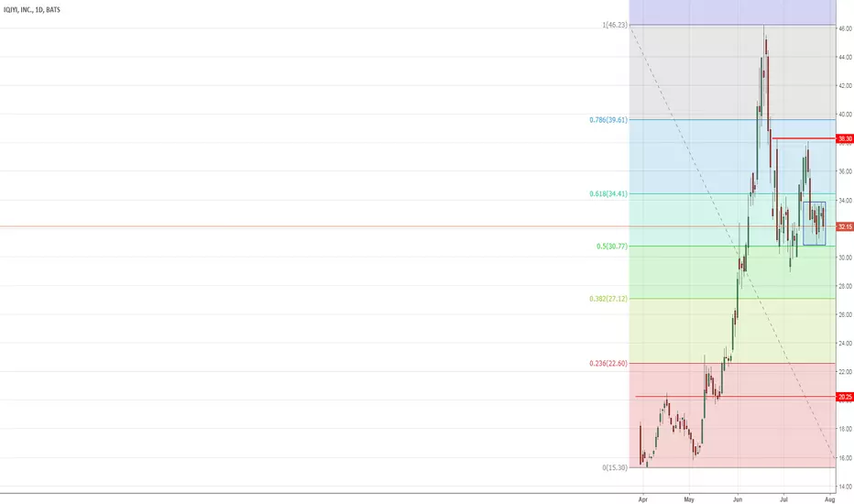Click the 18.00 price axis label
854x504 pixels.
click(x=845, y=430)
